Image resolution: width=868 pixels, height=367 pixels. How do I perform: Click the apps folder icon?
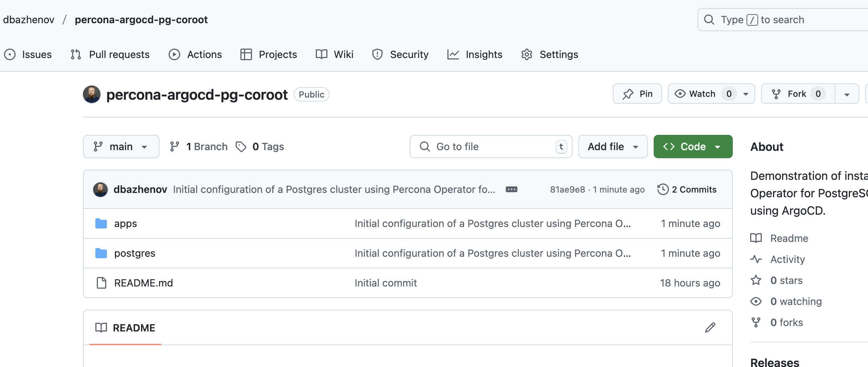[101, 223]
